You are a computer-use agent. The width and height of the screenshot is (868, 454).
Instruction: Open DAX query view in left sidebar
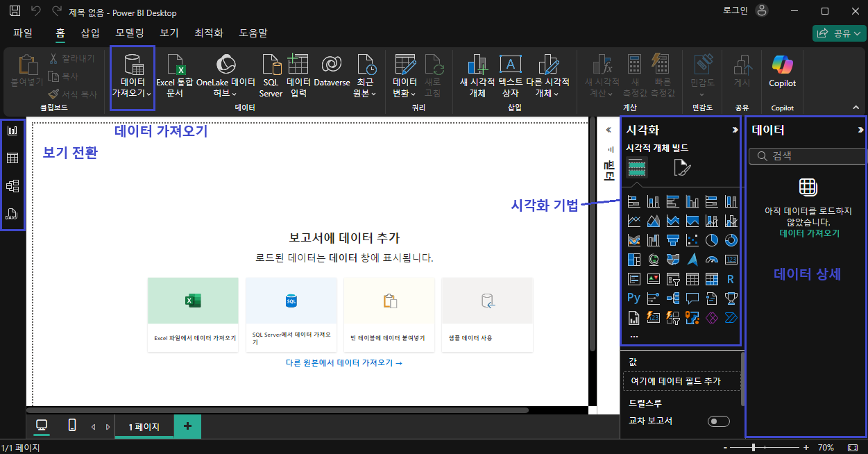tap(12, 214)
